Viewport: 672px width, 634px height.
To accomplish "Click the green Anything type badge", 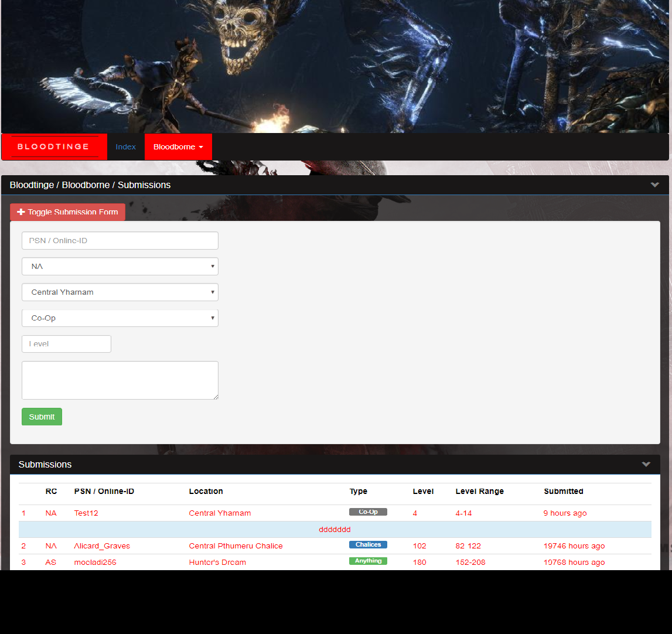I will point(368,561).
